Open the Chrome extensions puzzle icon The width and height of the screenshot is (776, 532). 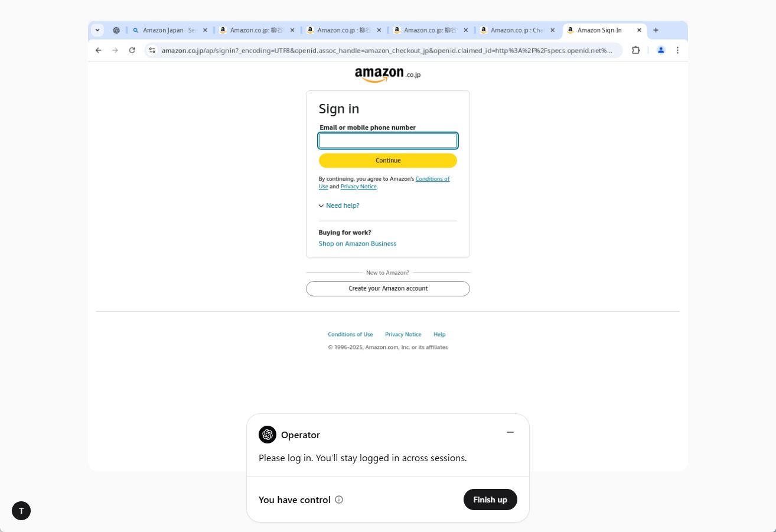pos(636,50)
